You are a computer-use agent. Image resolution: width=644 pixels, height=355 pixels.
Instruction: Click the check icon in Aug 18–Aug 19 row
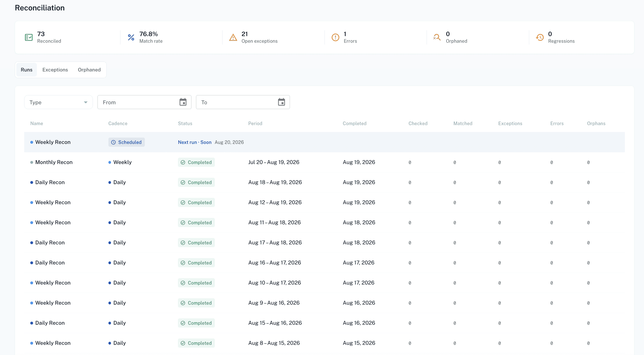[183, 183]
